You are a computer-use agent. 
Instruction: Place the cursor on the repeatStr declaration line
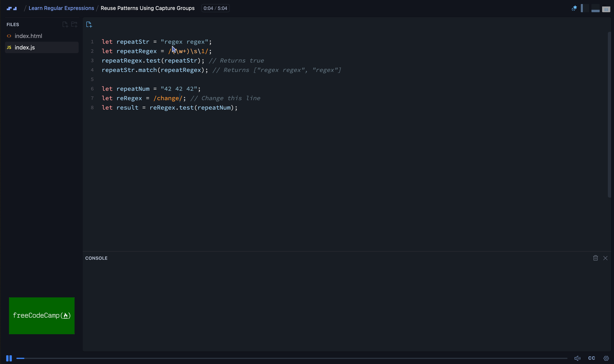click(157, 42)
